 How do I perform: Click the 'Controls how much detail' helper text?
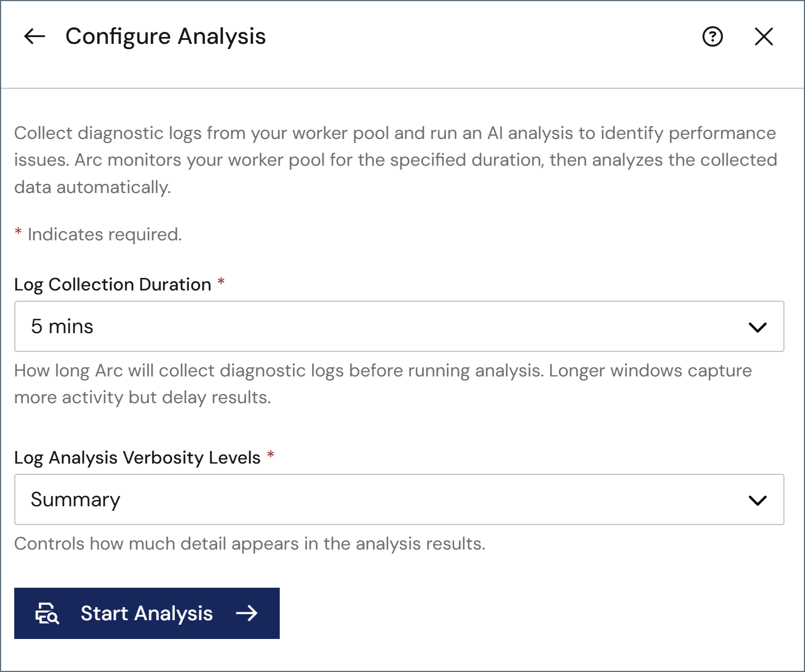(250, 544)
